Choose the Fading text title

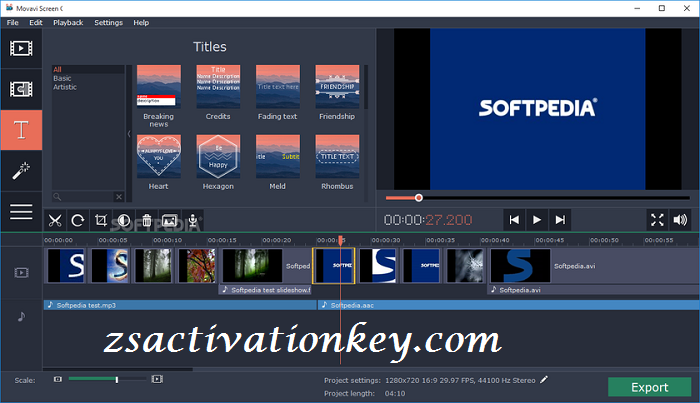278,87
